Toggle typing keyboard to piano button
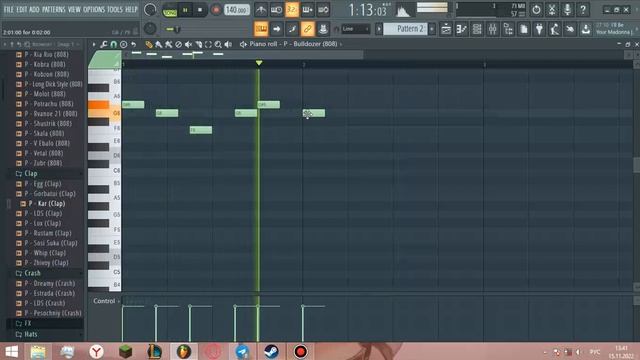This screenshot has width=640, height=360. coord(261,29)
